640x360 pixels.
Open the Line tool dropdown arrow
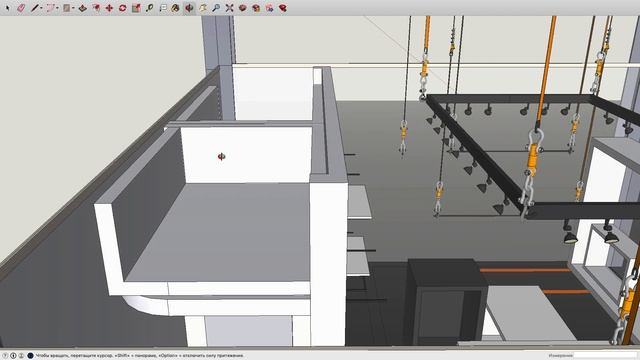coord(42,8)
